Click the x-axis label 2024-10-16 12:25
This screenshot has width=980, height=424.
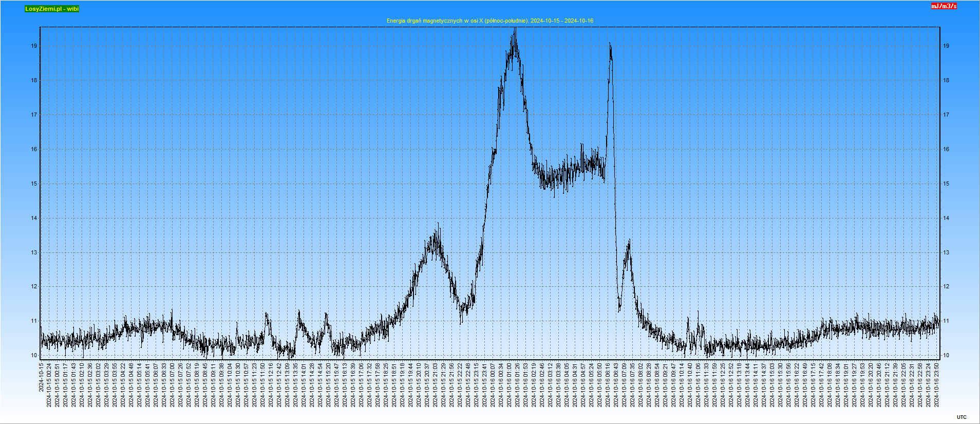pyautogui.click(x=723, y=385)
